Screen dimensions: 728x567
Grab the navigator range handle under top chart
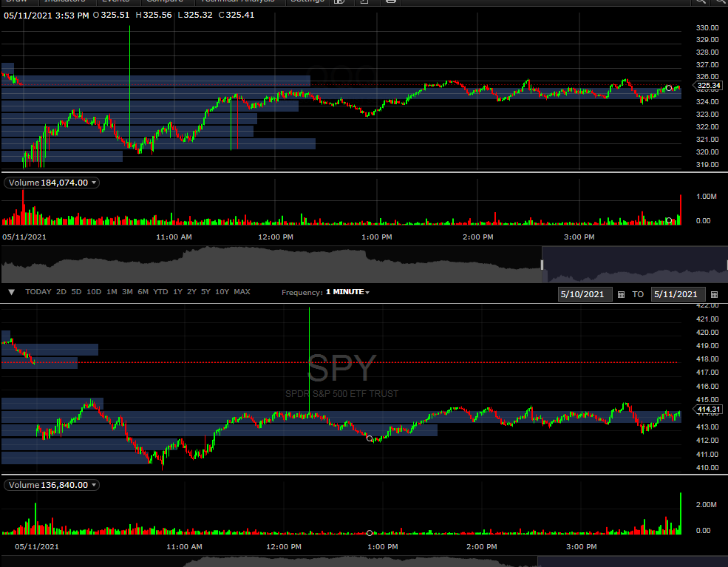542,265
